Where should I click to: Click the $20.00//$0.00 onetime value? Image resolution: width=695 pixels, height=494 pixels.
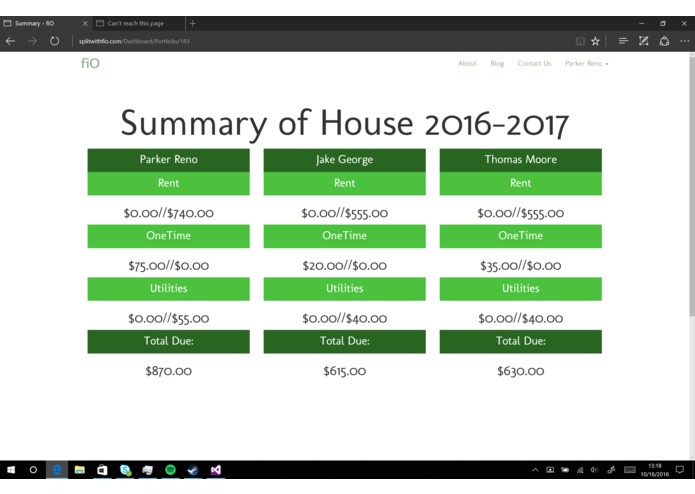coord(344,266)
